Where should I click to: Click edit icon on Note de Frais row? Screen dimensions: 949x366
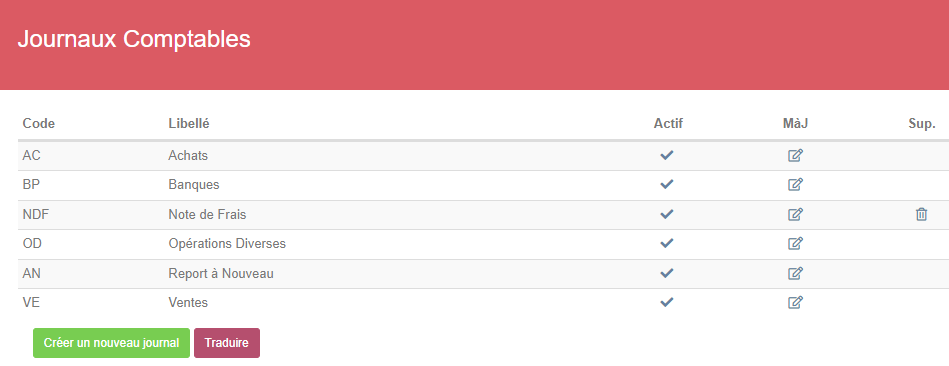pyautogui.click(x=795, y=214)
